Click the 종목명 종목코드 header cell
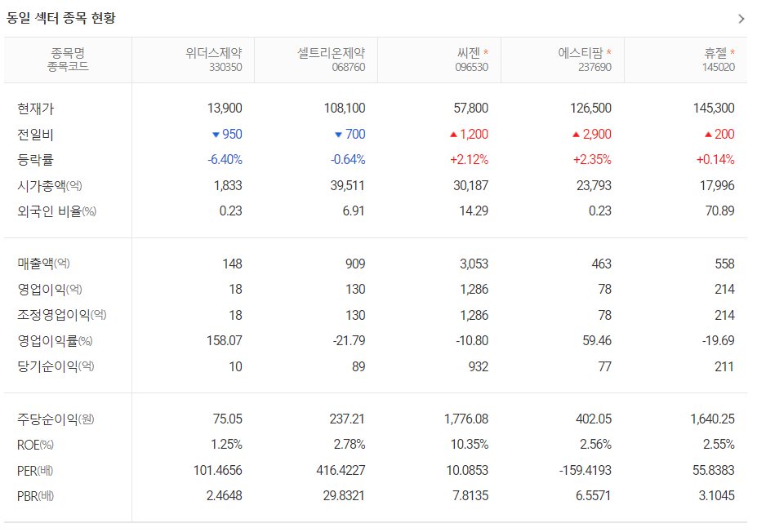 (68, 60)
